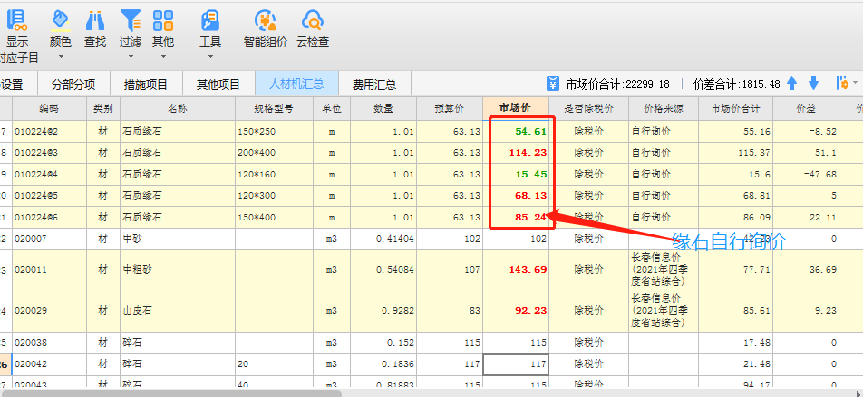Switch to the 措施项目 tab
The height and width of the screenshot is (397, 863).
click(x=145, y=85)
